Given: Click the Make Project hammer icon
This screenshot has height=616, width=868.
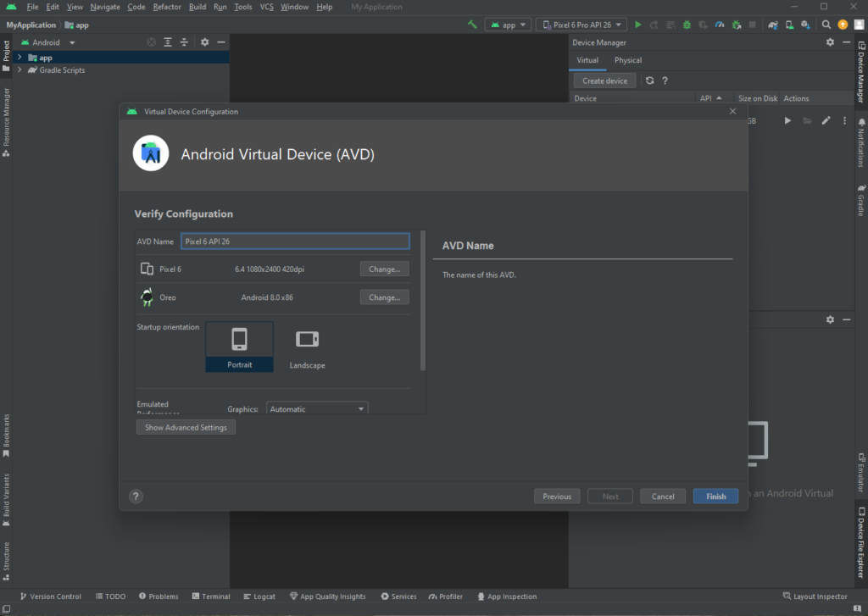Looking at the screenshot, I should (472, 25).
